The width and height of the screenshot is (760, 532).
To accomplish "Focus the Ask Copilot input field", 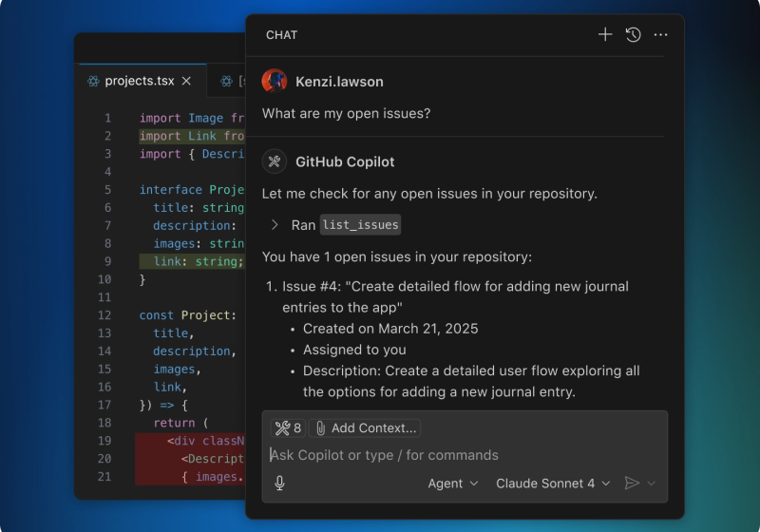I will pyautogui.click(x=465, y=455).
